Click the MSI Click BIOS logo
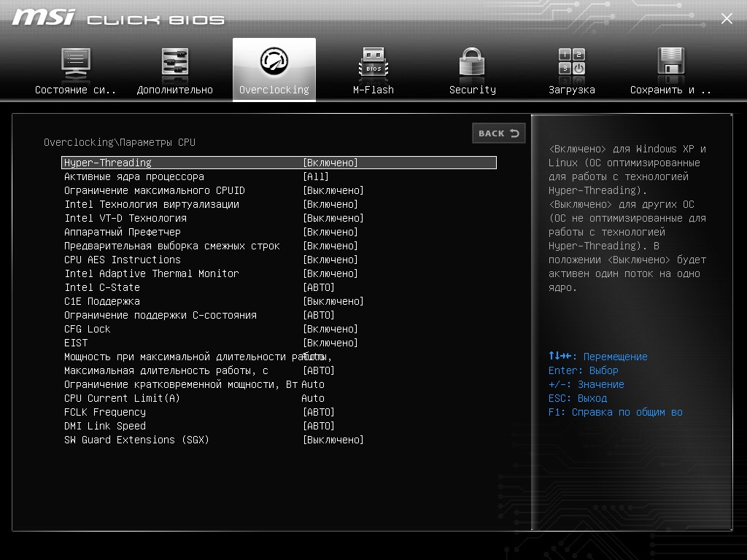This screenshot has height=560, width=747. click(x=118, y=17)
